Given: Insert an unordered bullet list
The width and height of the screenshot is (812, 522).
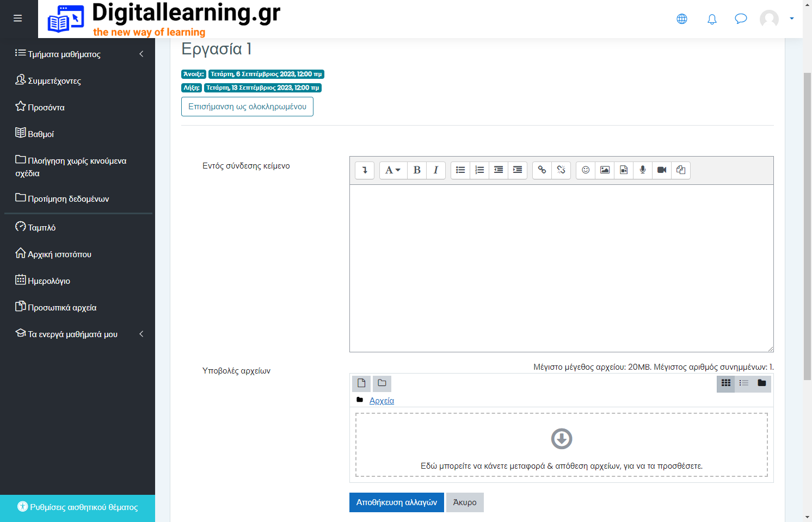Looking at the screenshot, I should click(460, 170).
